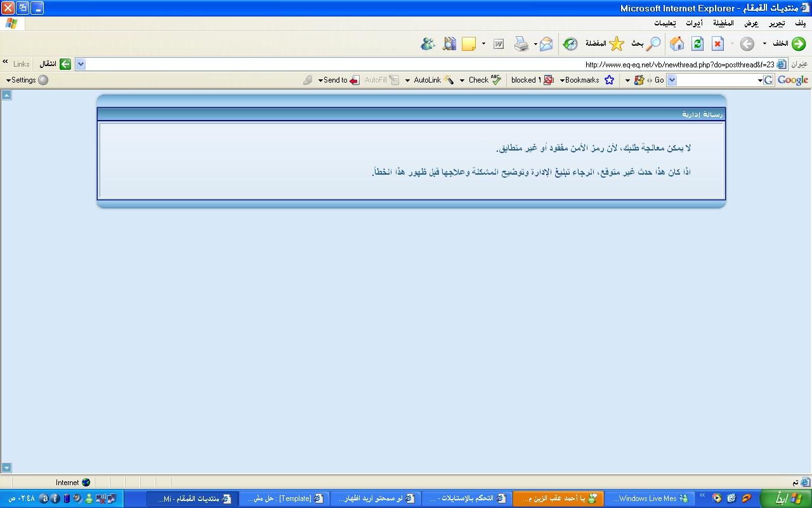Open the History clock icon

click(570, 44)
